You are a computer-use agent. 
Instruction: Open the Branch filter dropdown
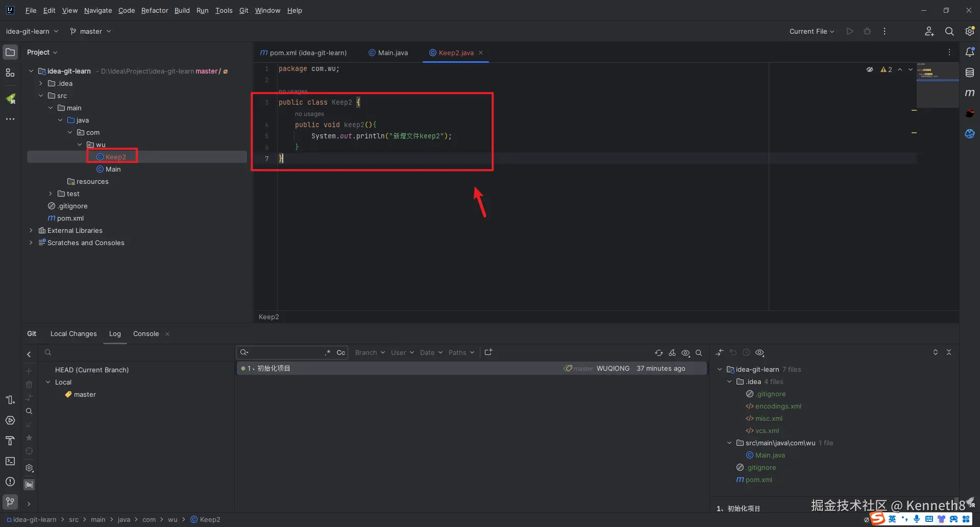point(370,352)
